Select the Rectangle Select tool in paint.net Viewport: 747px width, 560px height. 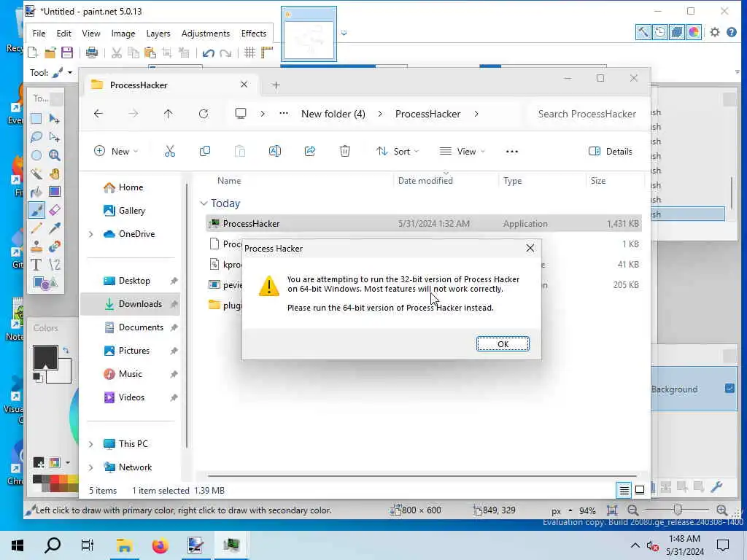[x=36, y=119]
